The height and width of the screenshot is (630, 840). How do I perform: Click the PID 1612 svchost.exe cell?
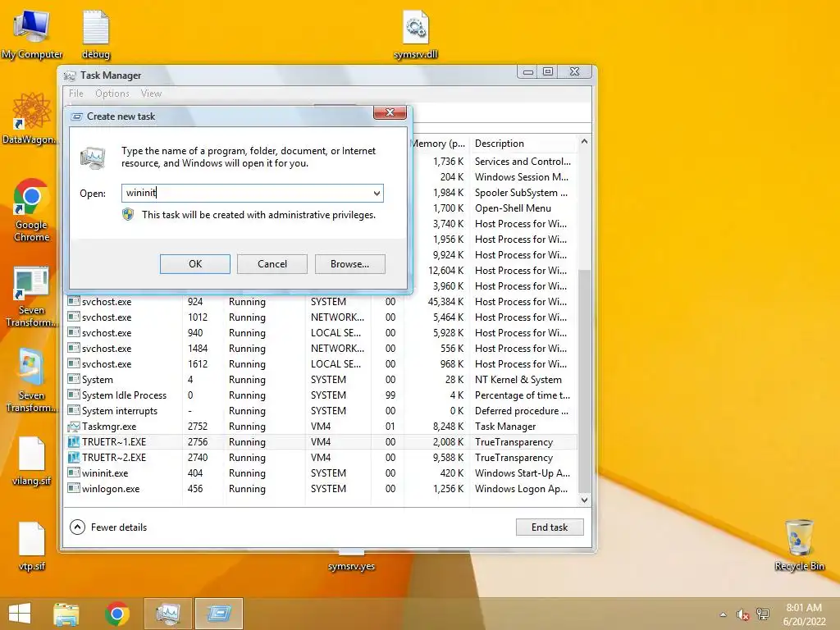click(x=197, y=364)
